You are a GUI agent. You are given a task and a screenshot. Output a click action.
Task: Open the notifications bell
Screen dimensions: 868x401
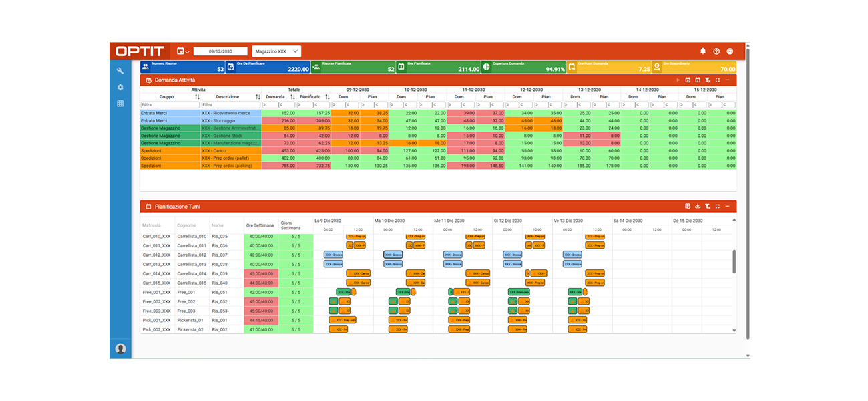click(x=702, y=51)
